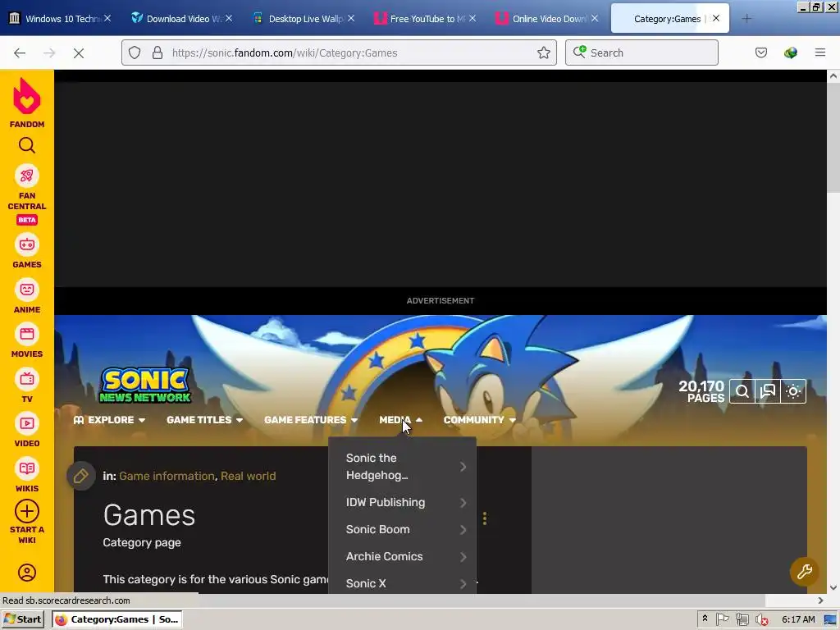The image size is (840, 630).
Task: Open the wiki Discuss speech bubbles icon
Action: (x=768, y=391)
